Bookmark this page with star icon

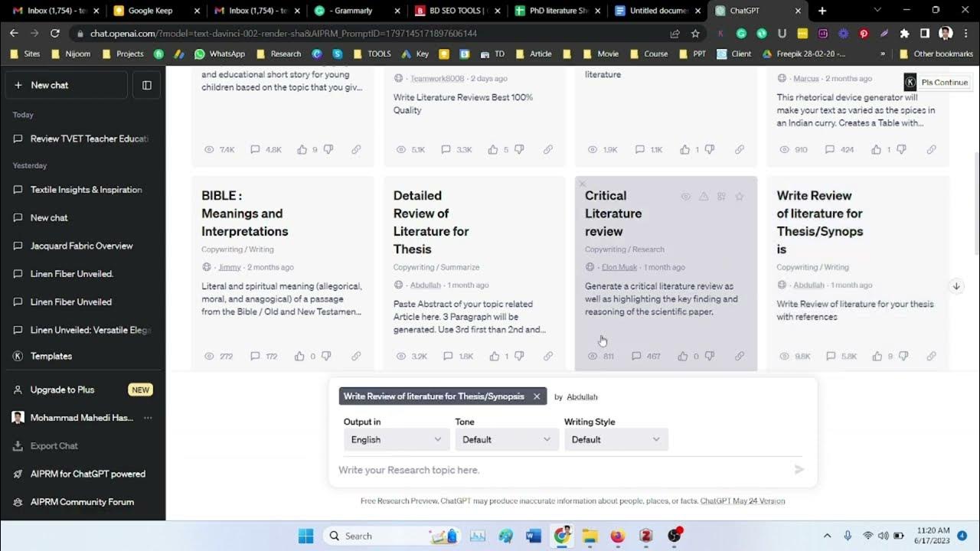695,34
